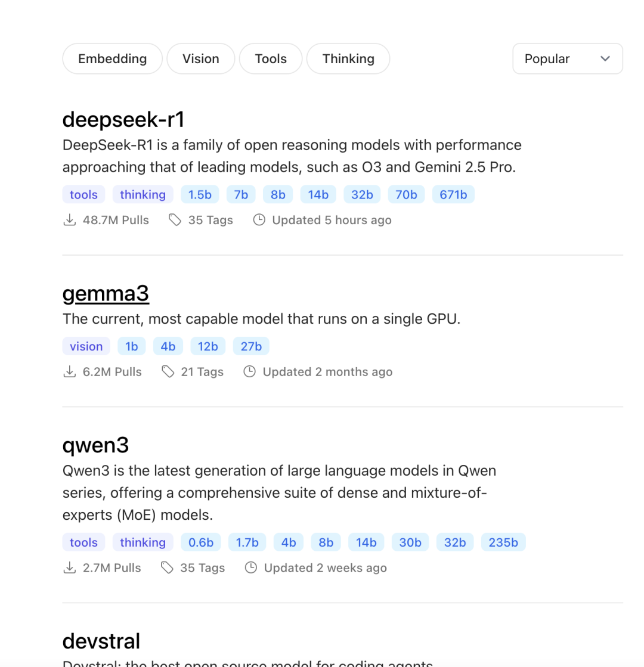The image size is (644, 667).
Task: Click the clock icon beside Updated 5 hours ago
Action: (x=259, y=220)
